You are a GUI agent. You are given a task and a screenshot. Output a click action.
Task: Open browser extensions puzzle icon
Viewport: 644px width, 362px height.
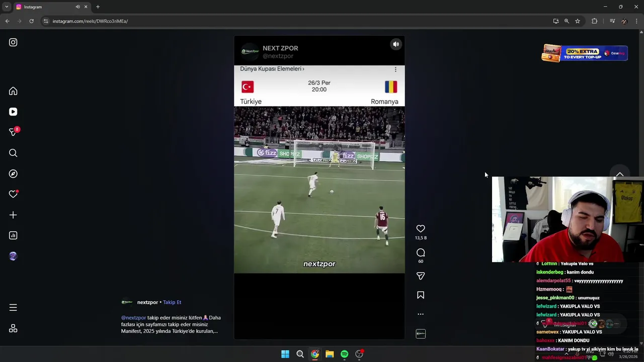tap(595, 21)
